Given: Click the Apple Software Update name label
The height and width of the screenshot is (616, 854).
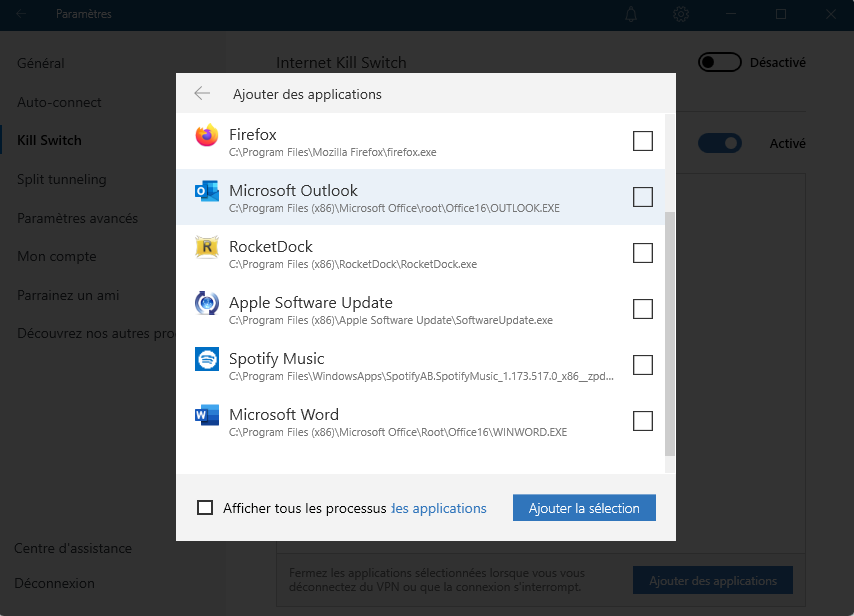Looking at the screenshot, I should 311,303.
